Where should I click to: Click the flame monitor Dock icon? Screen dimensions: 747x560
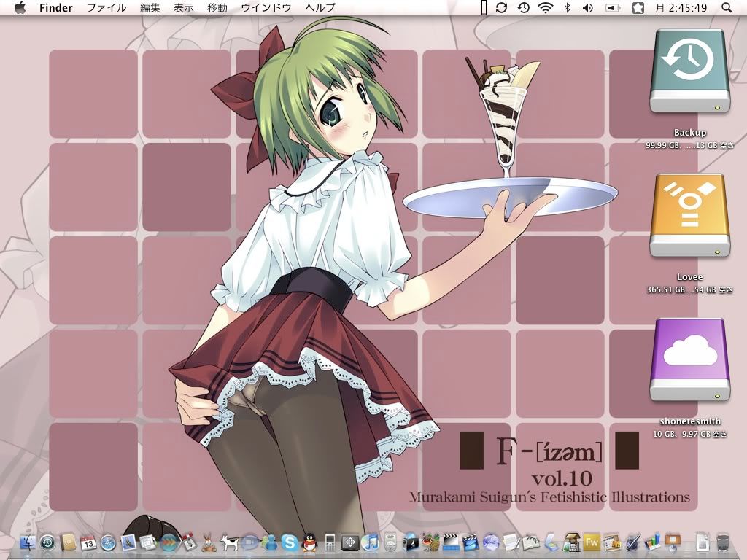pyautogui.click(x=410, y=542)
